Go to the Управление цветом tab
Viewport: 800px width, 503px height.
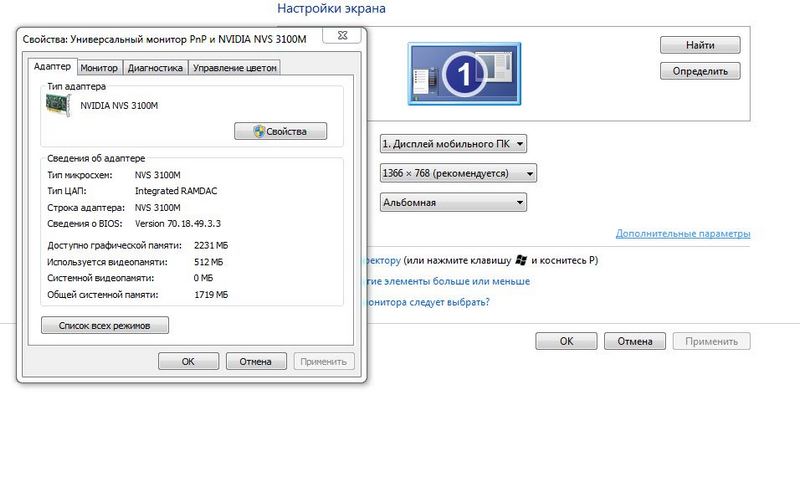pyautogui.click(x=235, y=68)
